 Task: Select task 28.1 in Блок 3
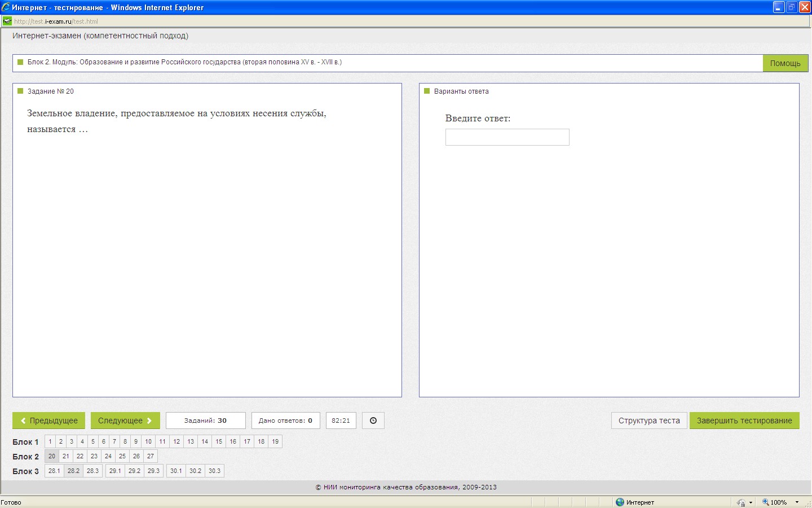click(x=54, y=471)
